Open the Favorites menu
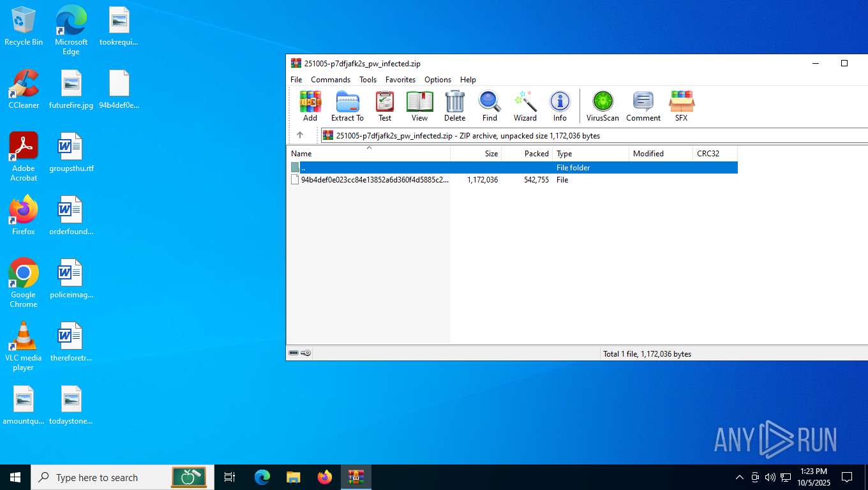The width and height of the screenshot is (868, 490). tap(400, 79)
